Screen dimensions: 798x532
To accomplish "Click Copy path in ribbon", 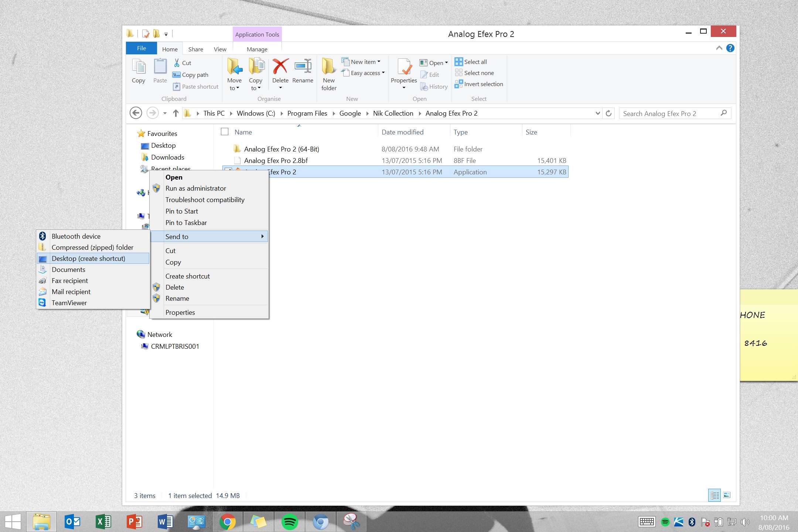I will coord(191,75).
